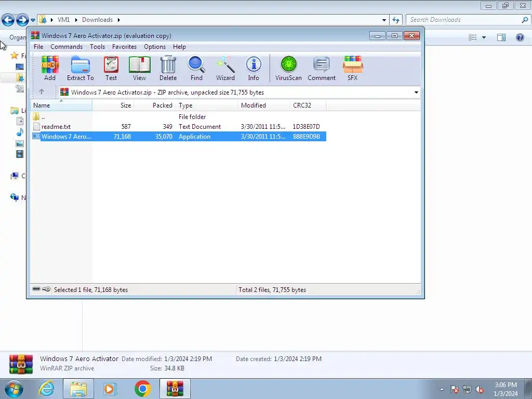The height and width of the screenshot is (399, 532).
Task: Click the Extract To toolbar icon
Action: click(x=81, y=68)
